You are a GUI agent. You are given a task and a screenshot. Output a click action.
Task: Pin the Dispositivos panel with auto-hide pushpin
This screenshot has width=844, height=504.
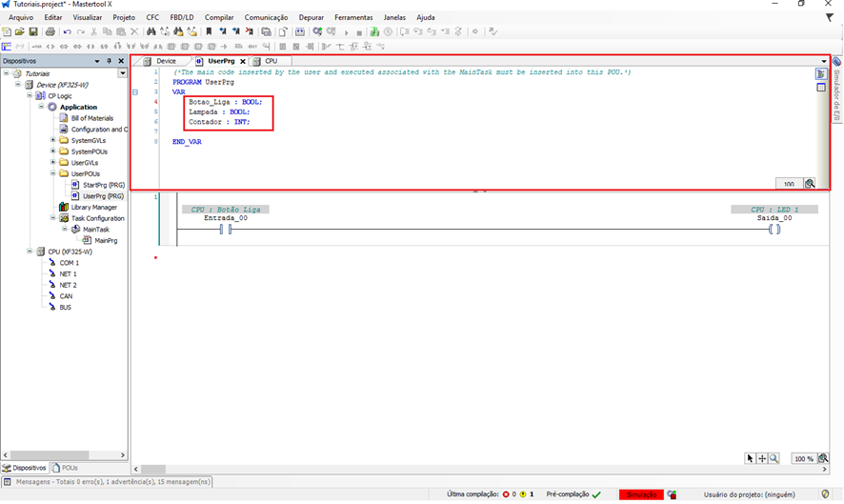(x=109, y=61)
